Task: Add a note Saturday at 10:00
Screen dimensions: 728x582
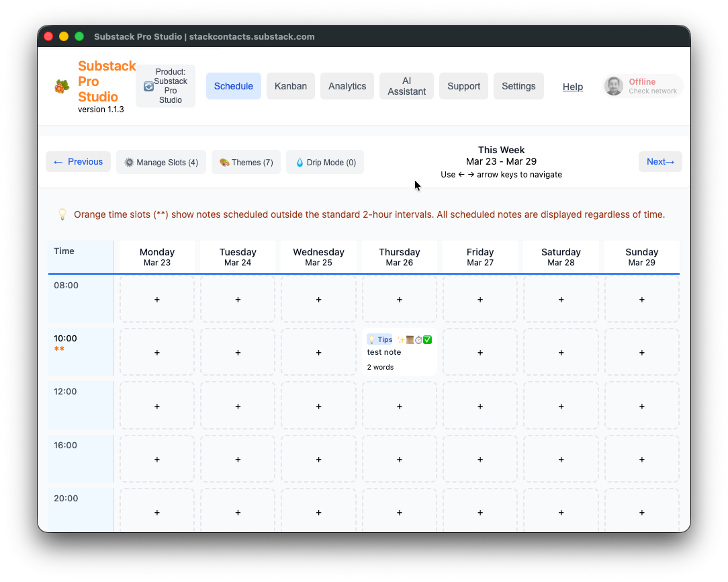Action: (561, 353)
